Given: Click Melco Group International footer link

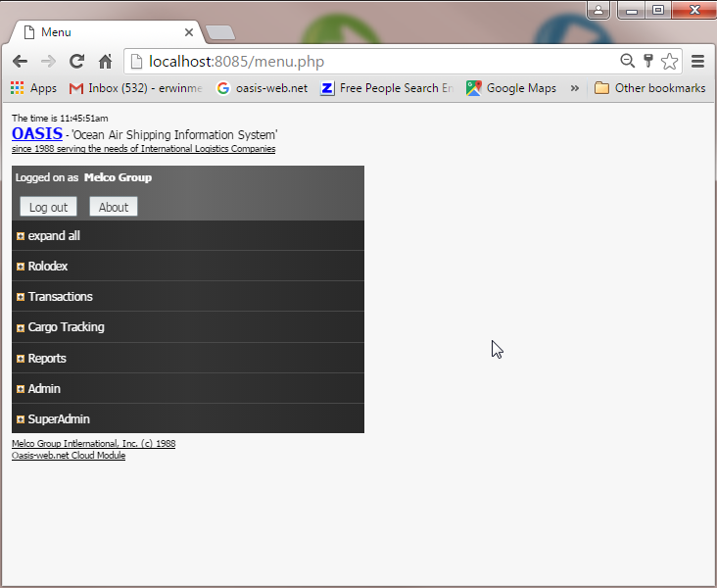Looking at the screenshot, I should coord(94,443).
